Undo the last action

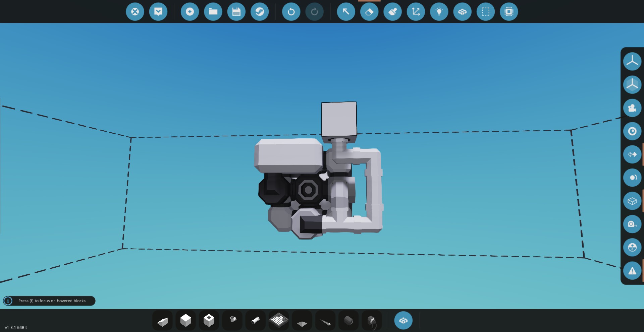[x=291, y=12]
